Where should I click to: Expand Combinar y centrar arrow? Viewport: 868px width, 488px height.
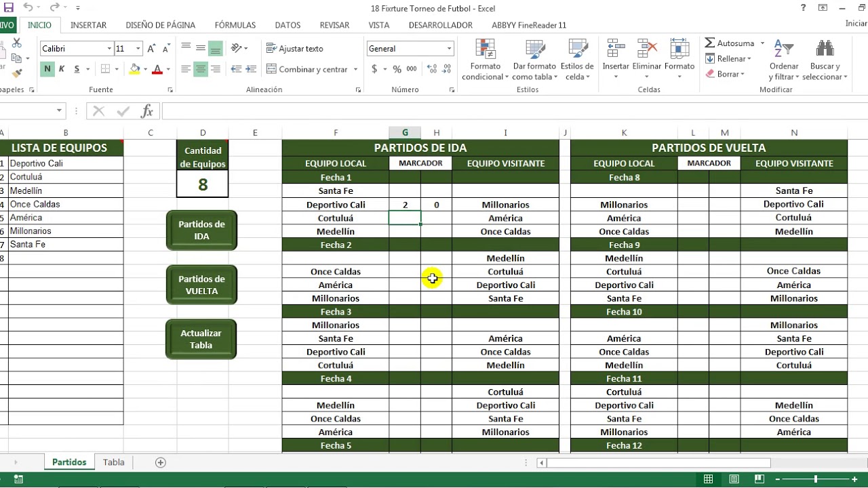(x=355, y=69)
